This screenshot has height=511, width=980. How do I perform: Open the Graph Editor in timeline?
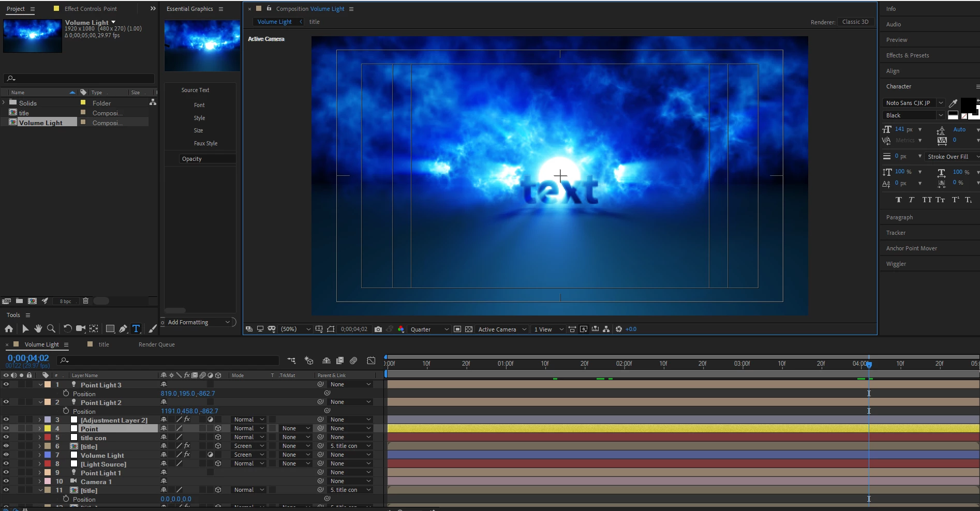click(x=371, y=360)
